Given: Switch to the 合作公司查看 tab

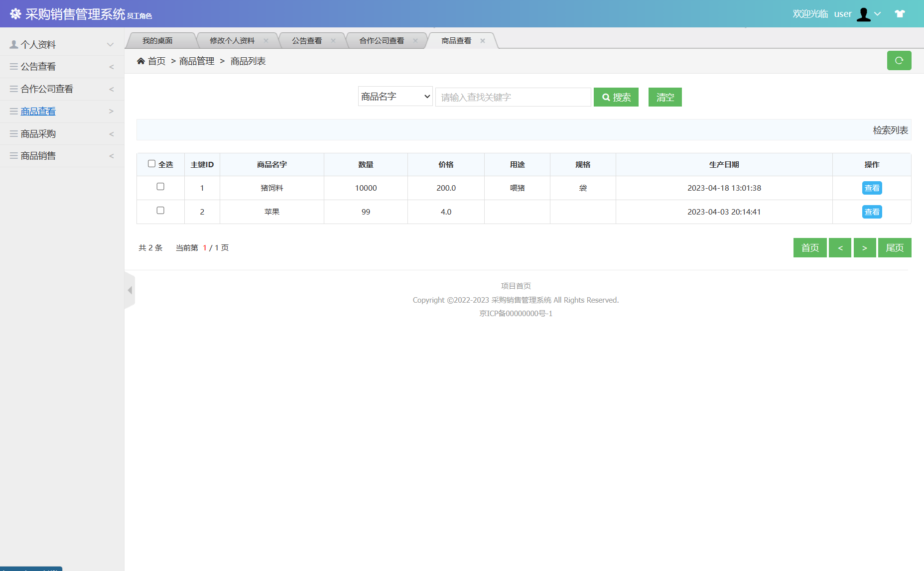Looking at the screenshot, I should 382,40.
